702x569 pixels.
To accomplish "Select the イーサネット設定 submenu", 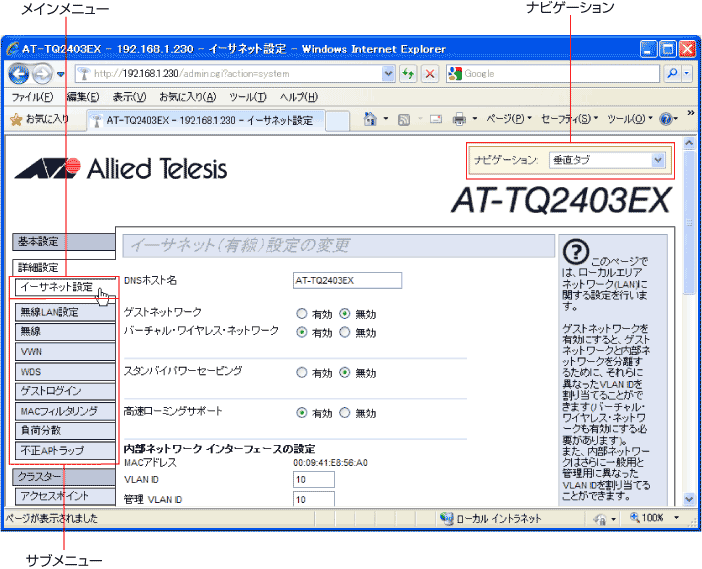I will pos(65,287).
